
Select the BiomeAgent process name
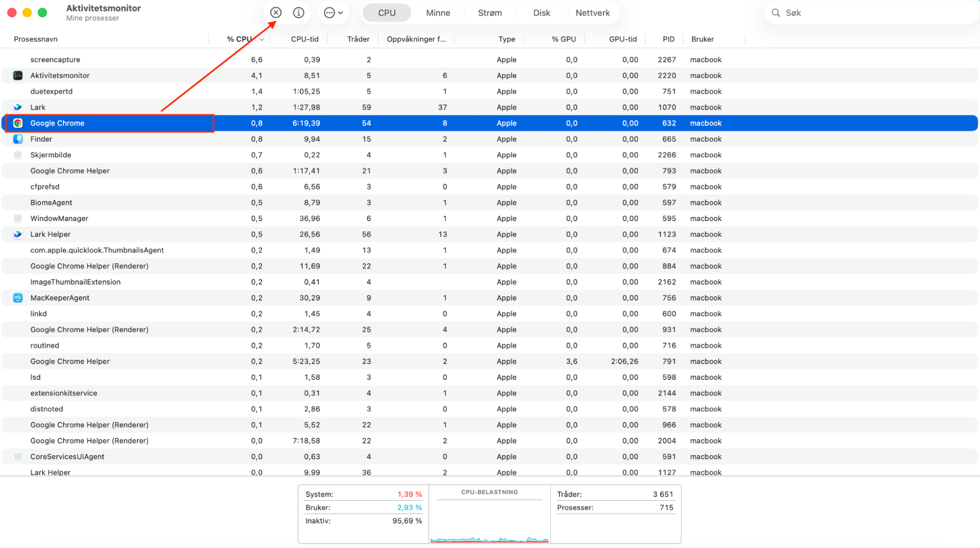click(x=51, y=203)
